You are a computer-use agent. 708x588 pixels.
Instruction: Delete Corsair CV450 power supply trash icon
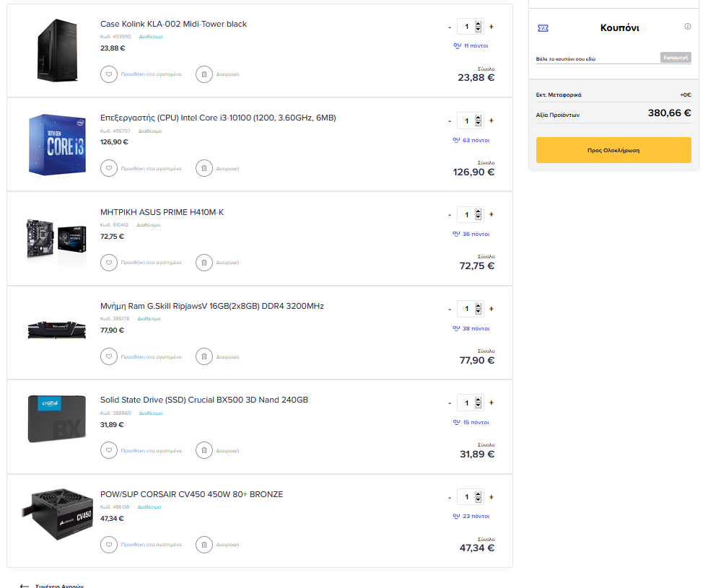(204, 545)
